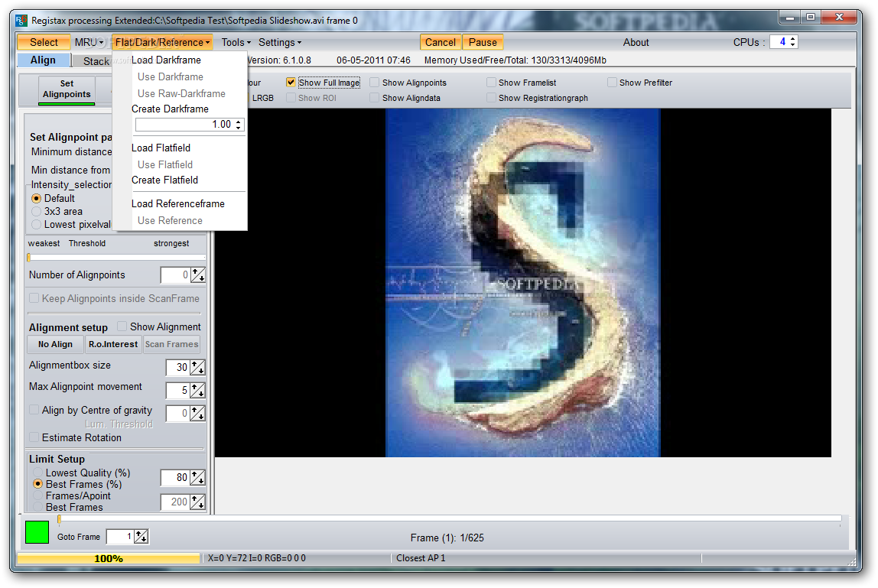Toggle the Show Alignment checkbox
Screen dimensions: 878x588
click(x=122, y=326)
